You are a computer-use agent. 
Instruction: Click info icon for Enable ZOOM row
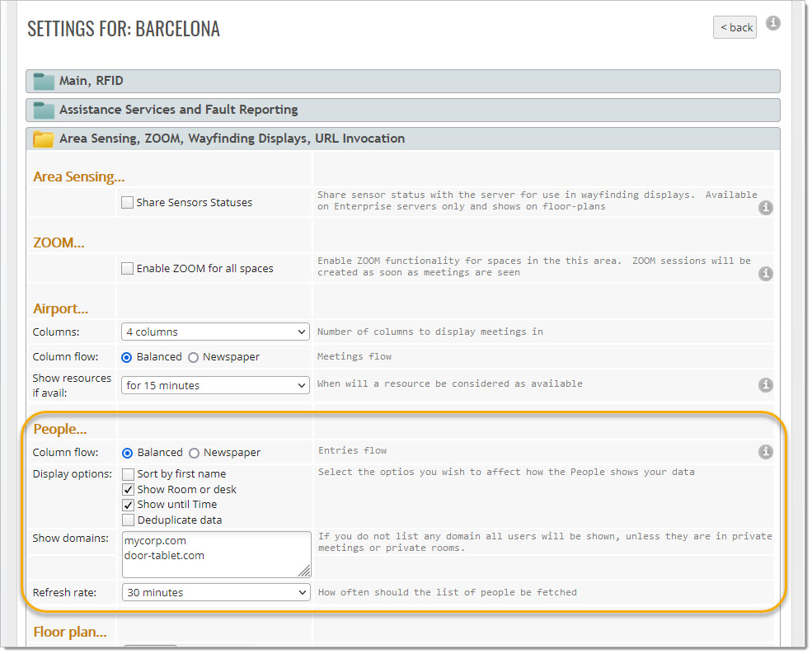click(765, 273)
